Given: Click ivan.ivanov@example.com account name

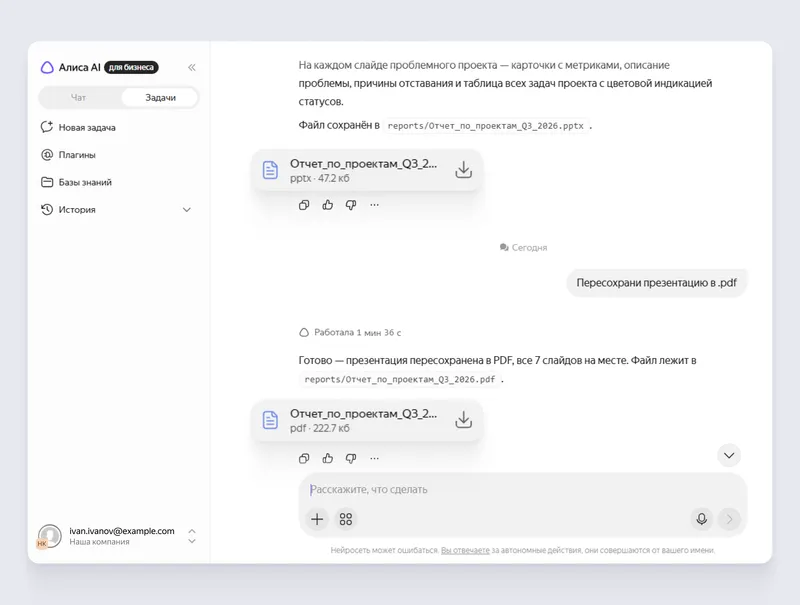Looking at the screenshot, I should [122, 531].
